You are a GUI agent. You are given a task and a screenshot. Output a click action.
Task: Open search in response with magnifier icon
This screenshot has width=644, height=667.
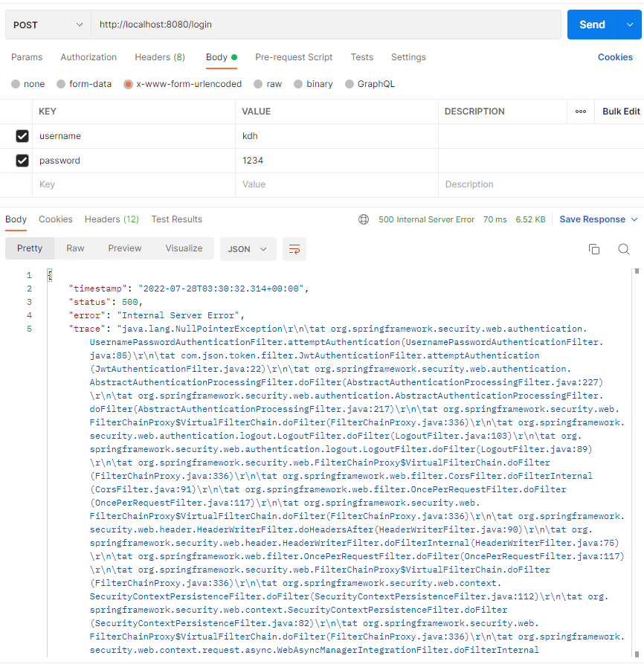(624, 249)
